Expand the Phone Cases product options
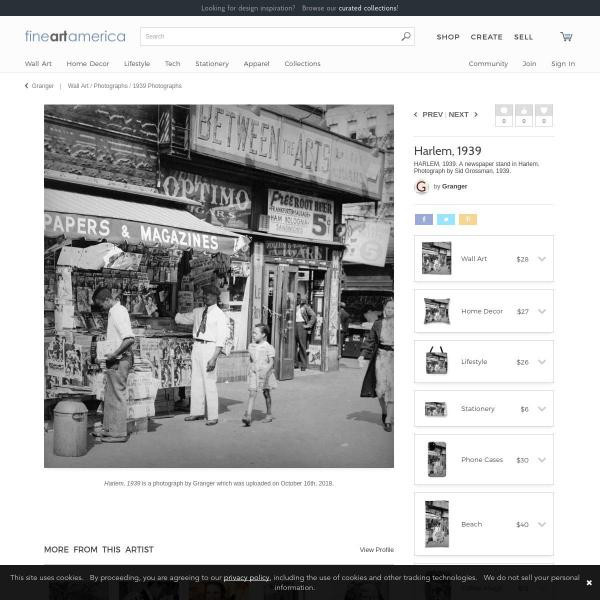 541,460
